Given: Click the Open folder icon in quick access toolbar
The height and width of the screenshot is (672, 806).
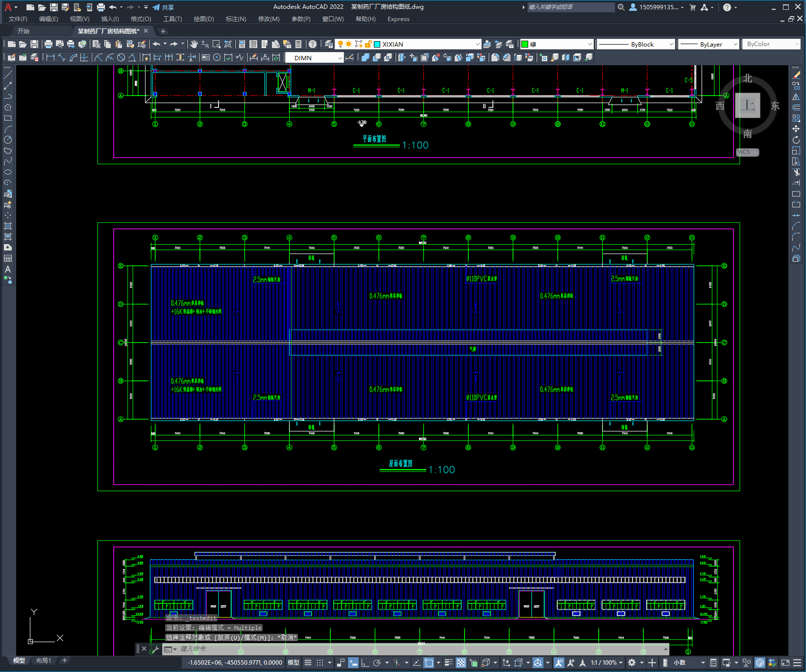Looking at the screenshot, I should pyautogui.click(x=42, y=7).
